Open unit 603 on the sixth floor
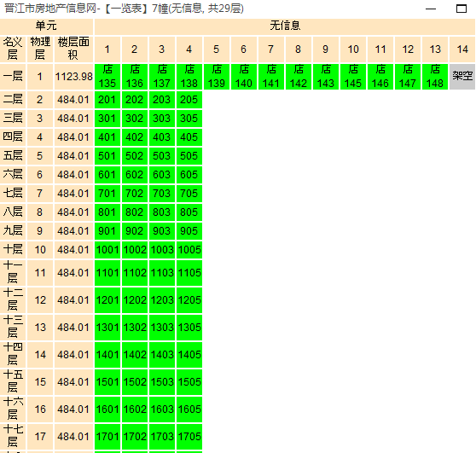The image size is (476, 453). (x=162, y=175)
